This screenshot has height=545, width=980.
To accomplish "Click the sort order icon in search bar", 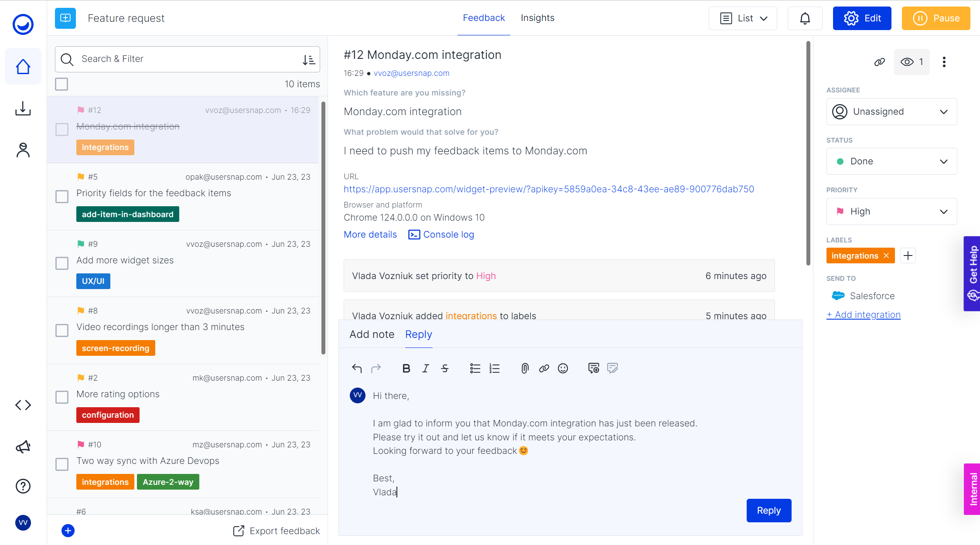I will coord(309,60).
